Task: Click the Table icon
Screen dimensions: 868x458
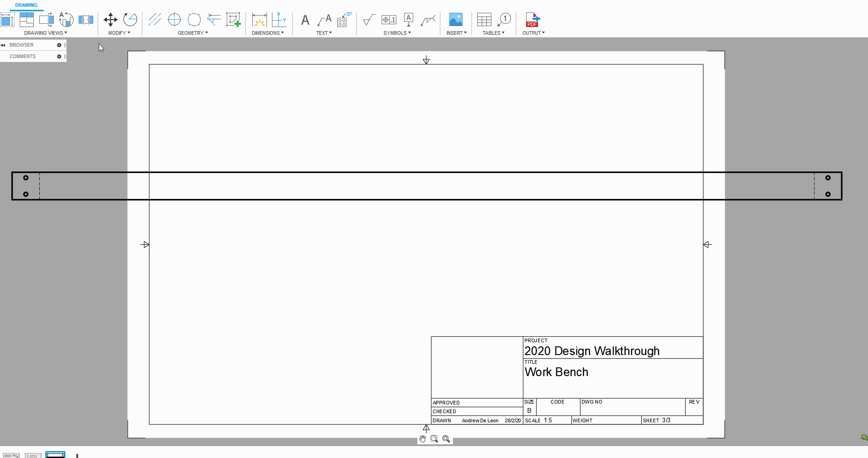Action: (484, 20)
